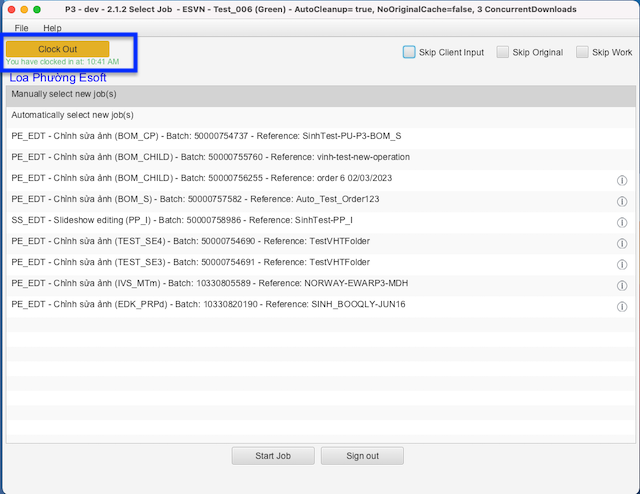This screenshot has width=640, height=494.
Task: View info icon for SINH_BOOQLY-JUN16 row
Action: coord(622,307)
